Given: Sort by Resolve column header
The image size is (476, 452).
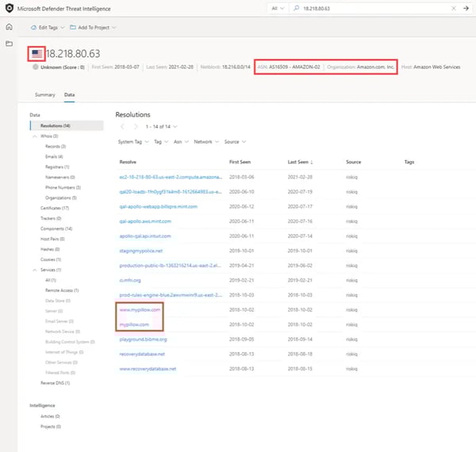Looking at the screenshot, I should coord(128,162).
